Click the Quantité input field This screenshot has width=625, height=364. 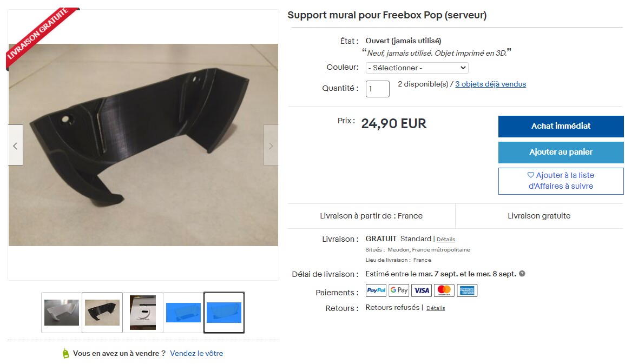point(377,89)
